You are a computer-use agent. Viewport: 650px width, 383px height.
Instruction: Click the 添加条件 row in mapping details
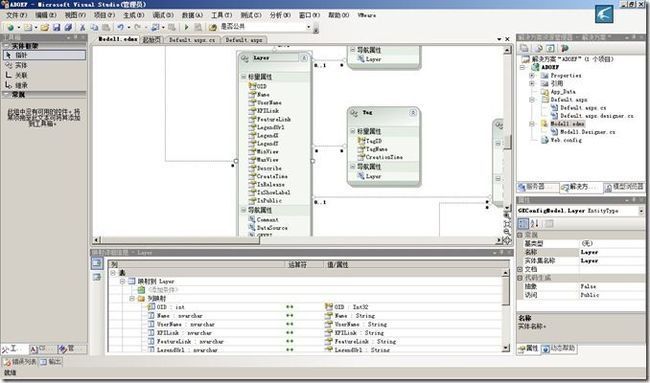coord(162,290)
